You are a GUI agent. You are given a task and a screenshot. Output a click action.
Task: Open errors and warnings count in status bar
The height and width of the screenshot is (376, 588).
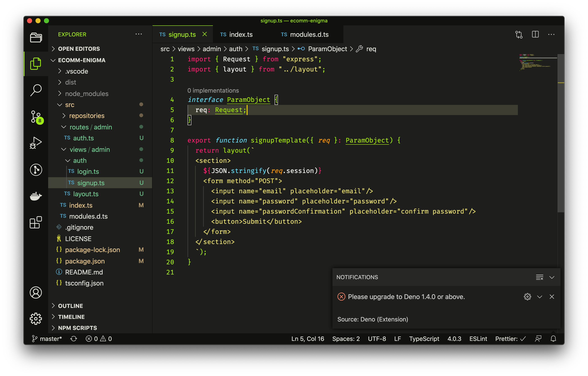tap(99, 339)
